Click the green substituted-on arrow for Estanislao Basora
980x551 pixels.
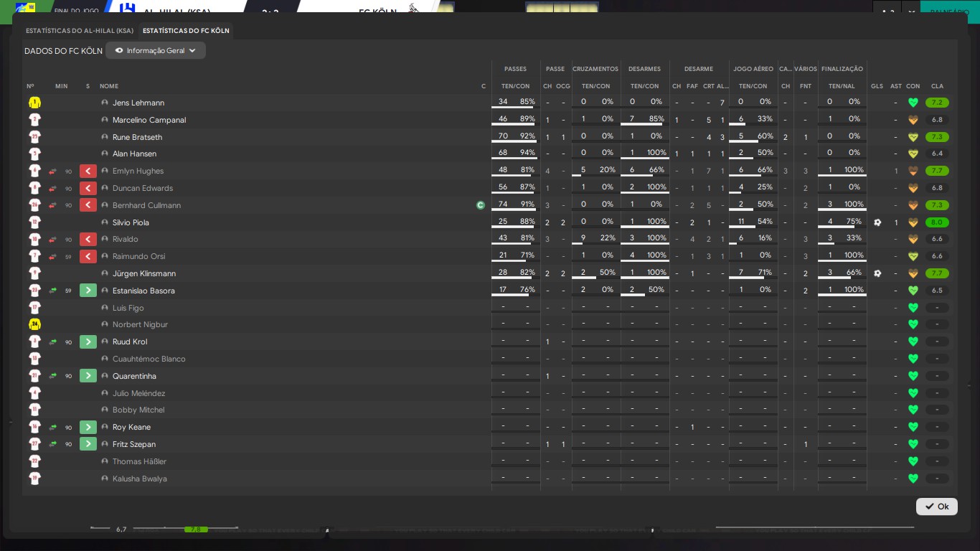(x=88, y=291)
